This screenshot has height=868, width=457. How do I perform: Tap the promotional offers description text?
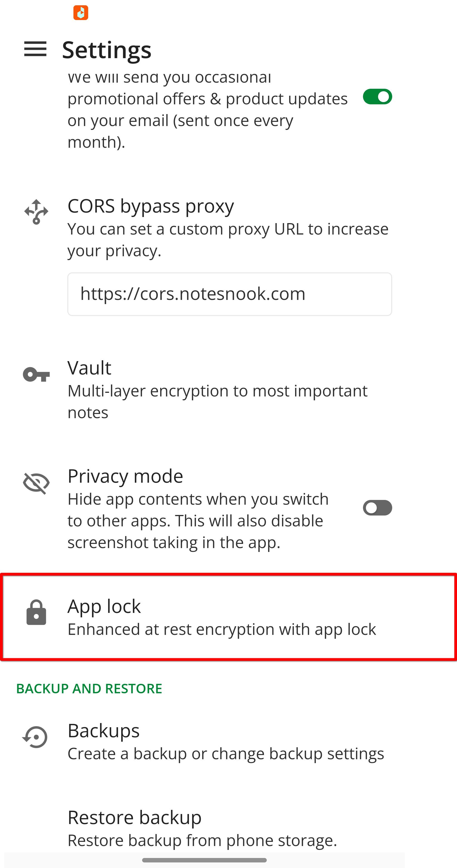click(207, 110)
